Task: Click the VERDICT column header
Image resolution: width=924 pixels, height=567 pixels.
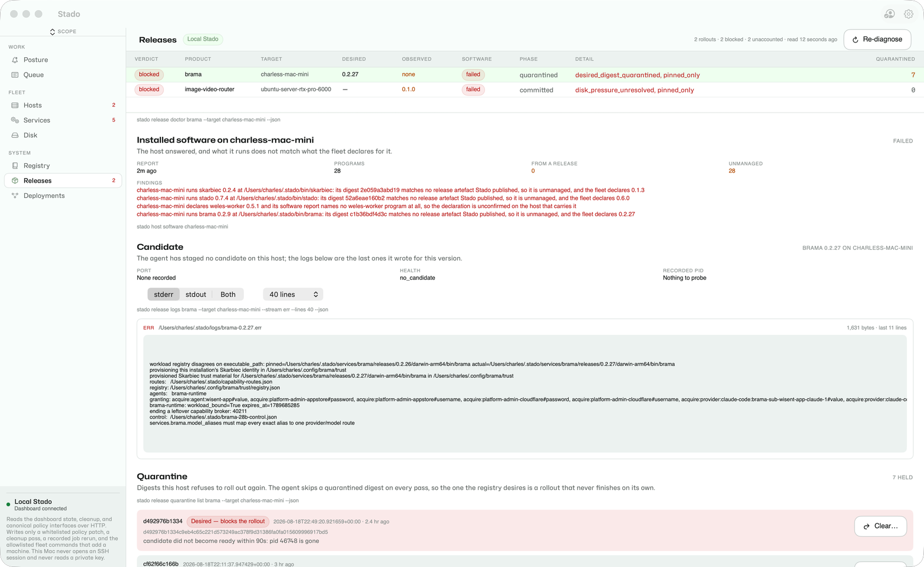Action: point(146,59)
